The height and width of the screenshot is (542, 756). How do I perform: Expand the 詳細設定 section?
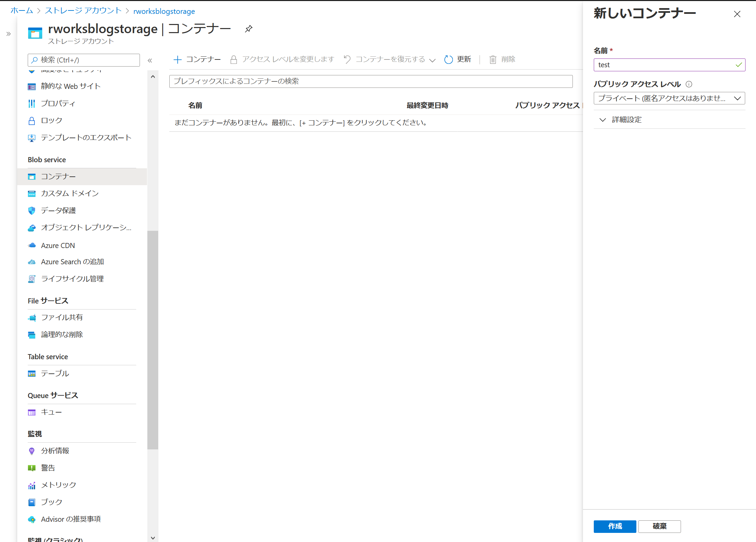669,120
